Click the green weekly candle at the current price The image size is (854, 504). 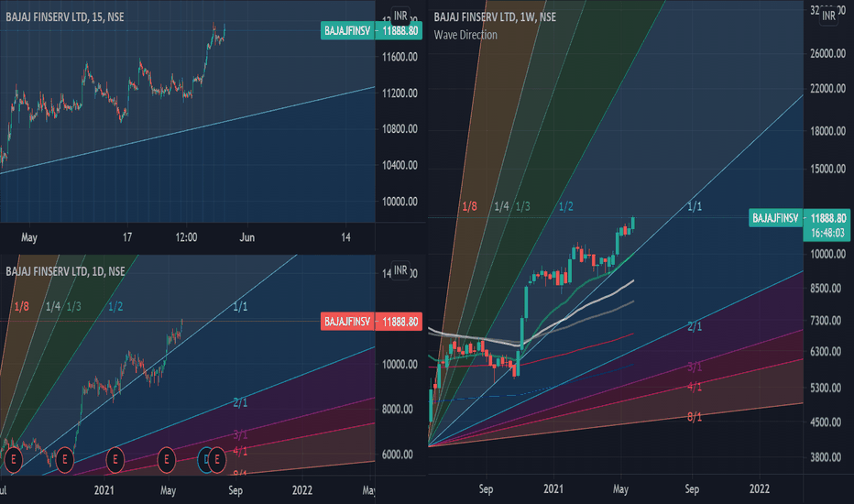tap(633, 223)
